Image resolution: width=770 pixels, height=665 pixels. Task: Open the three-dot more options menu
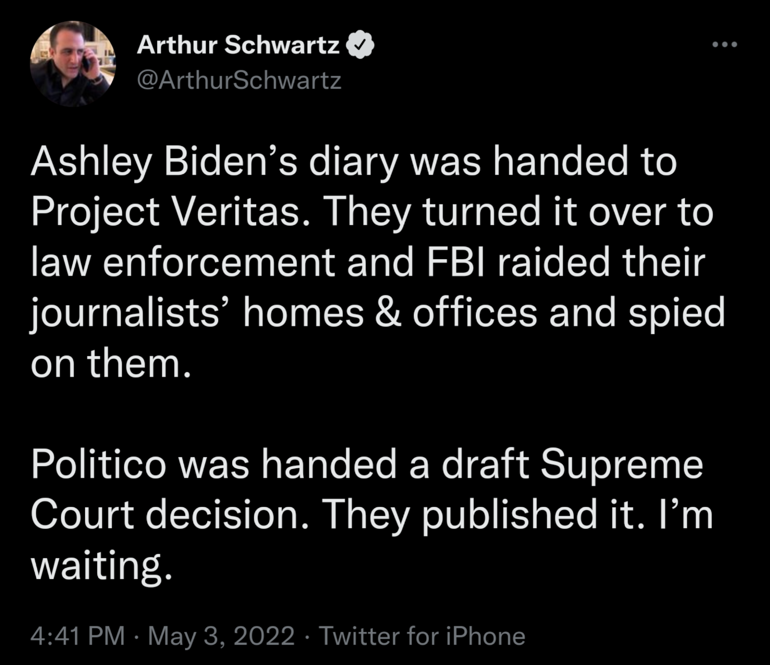click(723, 45)
